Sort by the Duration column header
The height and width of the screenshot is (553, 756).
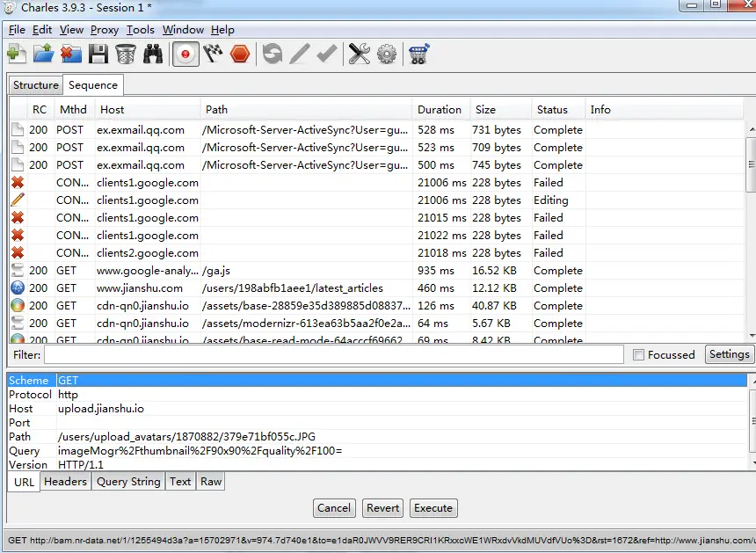point(440,110)
